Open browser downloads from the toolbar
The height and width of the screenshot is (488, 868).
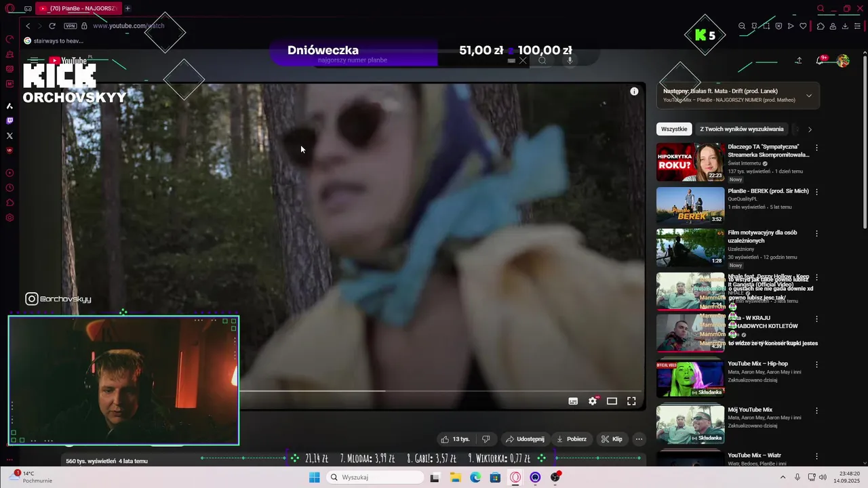[x=845, y=26]
